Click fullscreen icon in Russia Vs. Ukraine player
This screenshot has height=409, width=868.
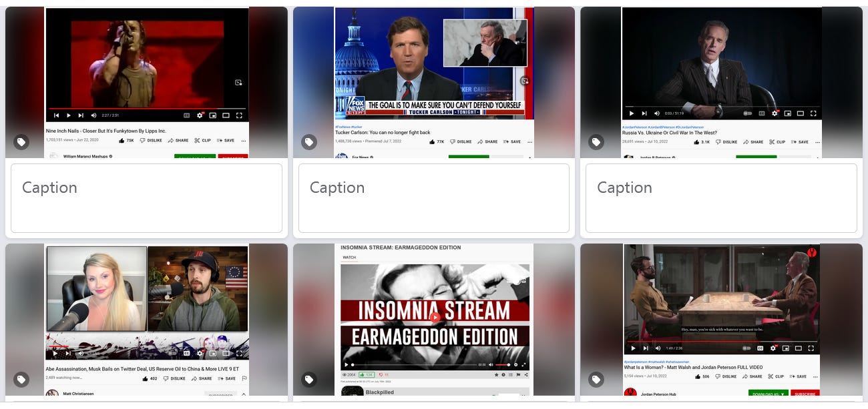(x=813, y=113)
